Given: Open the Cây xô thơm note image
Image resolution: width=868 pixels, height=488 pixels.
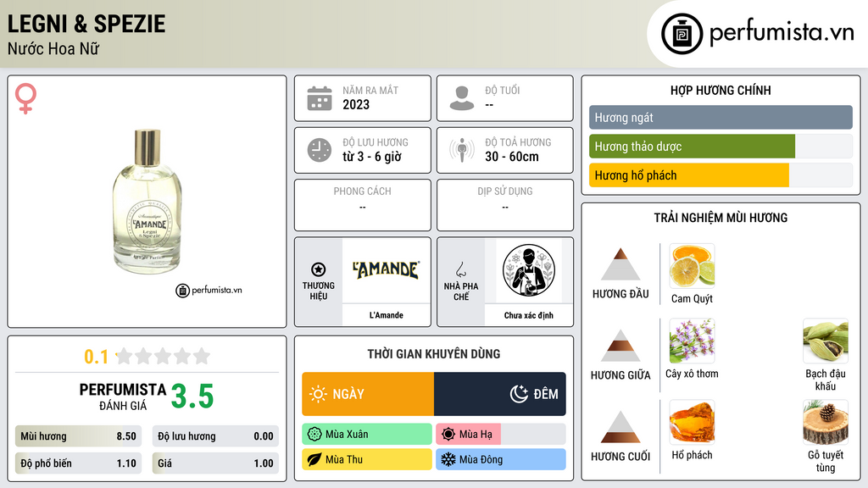Looking at the screenshot, I should click(x=692, y=341).
